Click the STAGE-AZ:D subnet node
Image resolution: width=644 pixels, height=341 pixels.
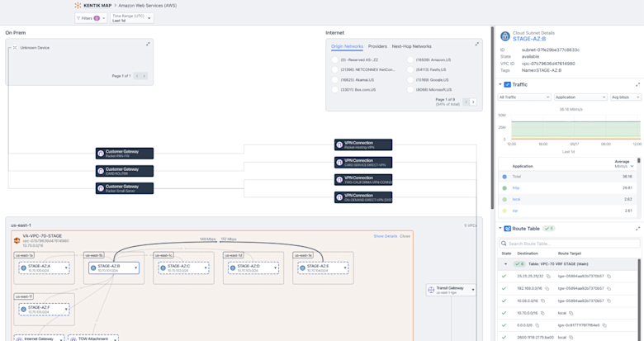(x=253, y=268)
